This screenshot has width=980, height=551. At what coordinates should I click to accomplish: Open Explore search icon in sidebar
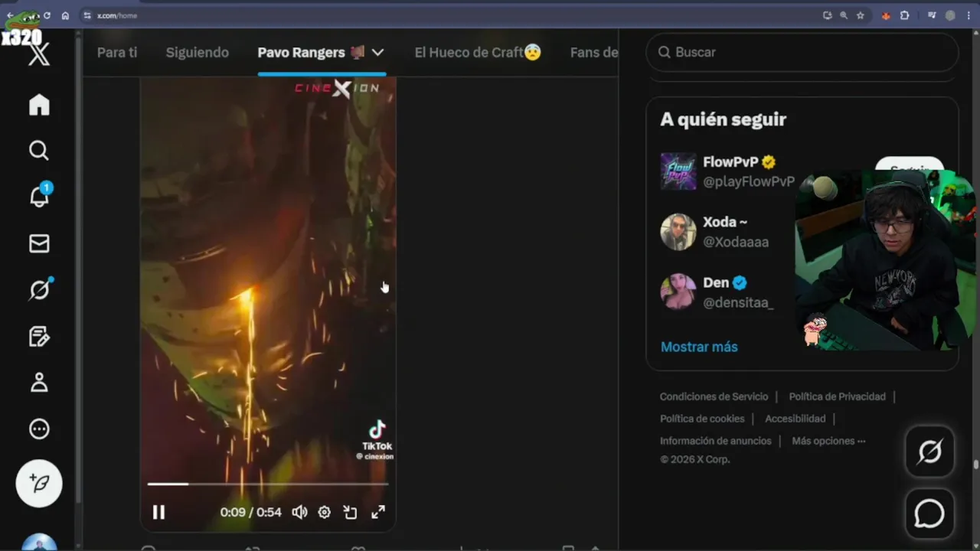pyautogui.click(x=39, y=151)
